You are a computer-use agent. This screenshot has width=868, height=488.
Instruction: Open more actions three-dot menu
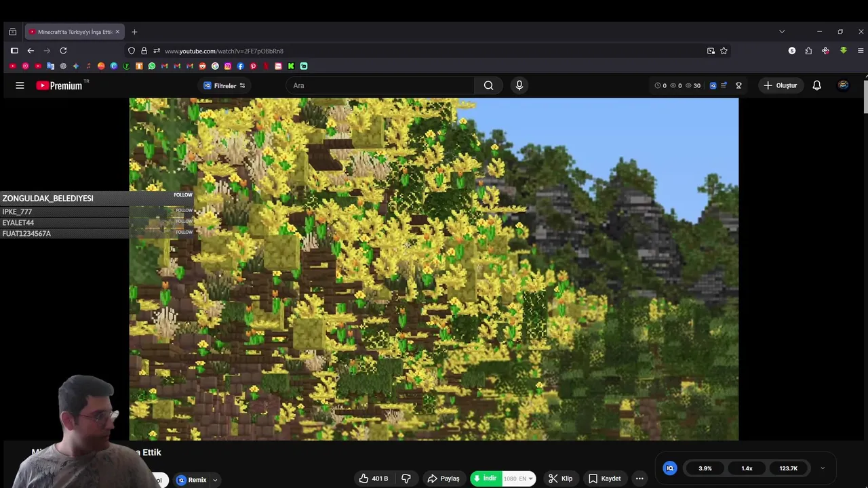tap(639, 479)
